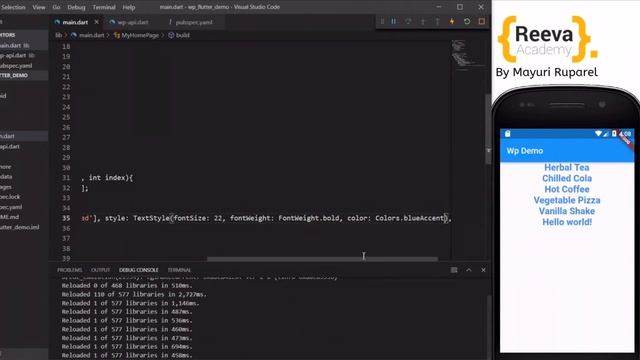The image size is (640, 360).
Task: Restart the debug session
Action: 467,21
